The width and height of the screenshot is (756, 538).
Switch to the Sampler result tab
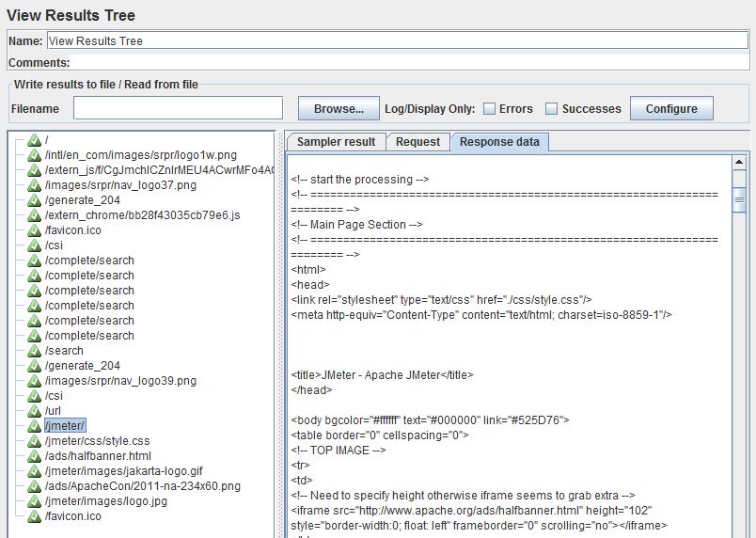pyautogui.click(x=336, y=142)
